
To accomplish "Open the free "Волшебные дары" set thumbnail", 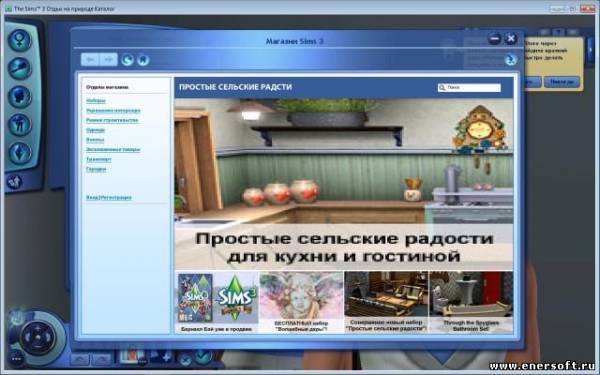I will tap(302, 302).
